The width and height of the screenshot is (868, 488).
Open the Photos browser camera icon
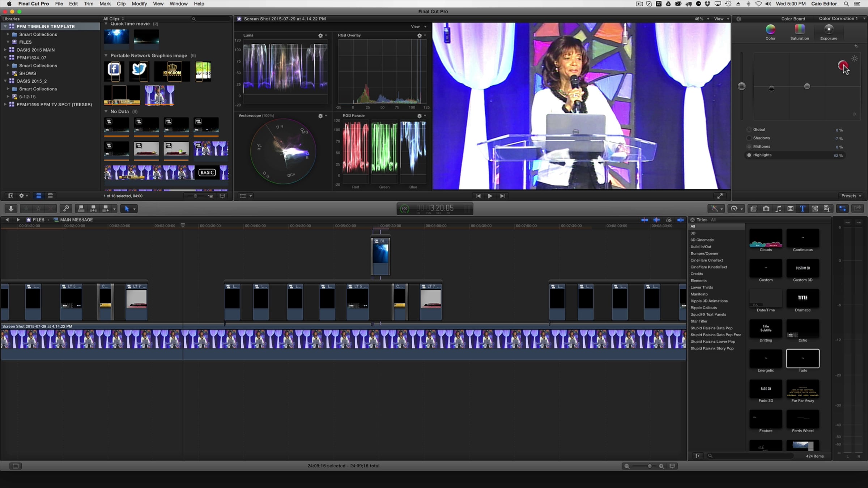tap(766, 209)
